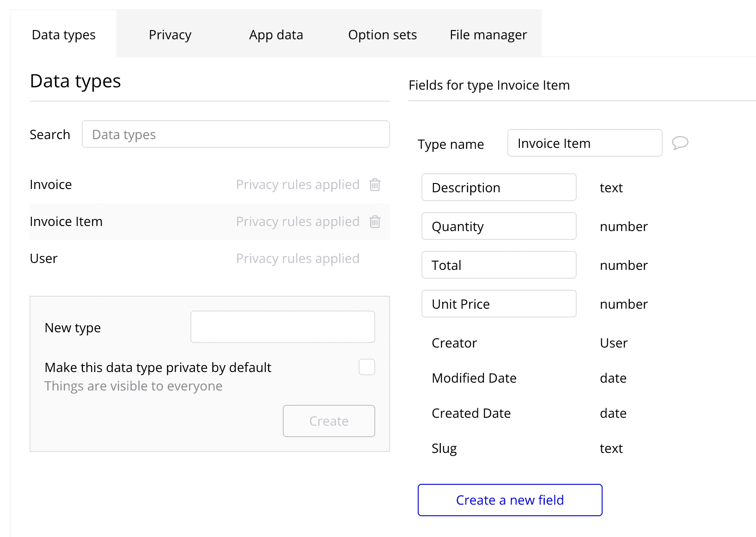Select the Description field name box

(499, 188)
